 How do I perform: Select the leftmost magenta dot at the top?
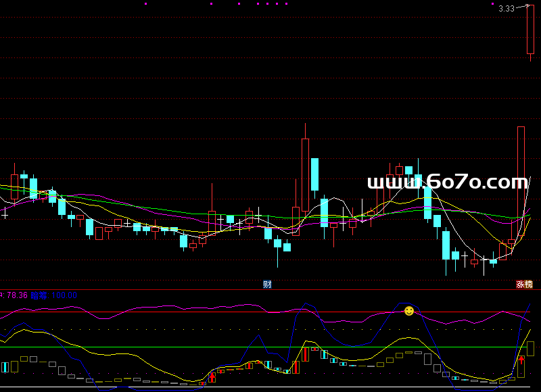145,4
